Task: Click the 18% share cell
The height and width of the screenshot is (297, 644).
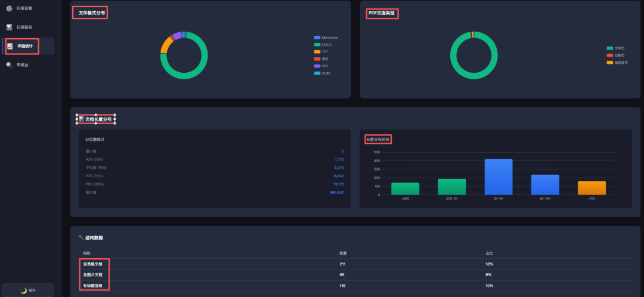Action: (489, 264)
